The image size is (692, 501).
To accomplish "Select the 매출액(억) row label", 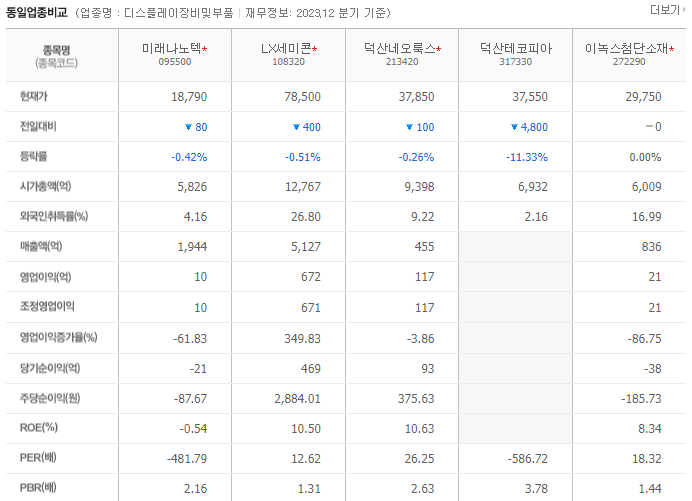I will tap(41, 246).
